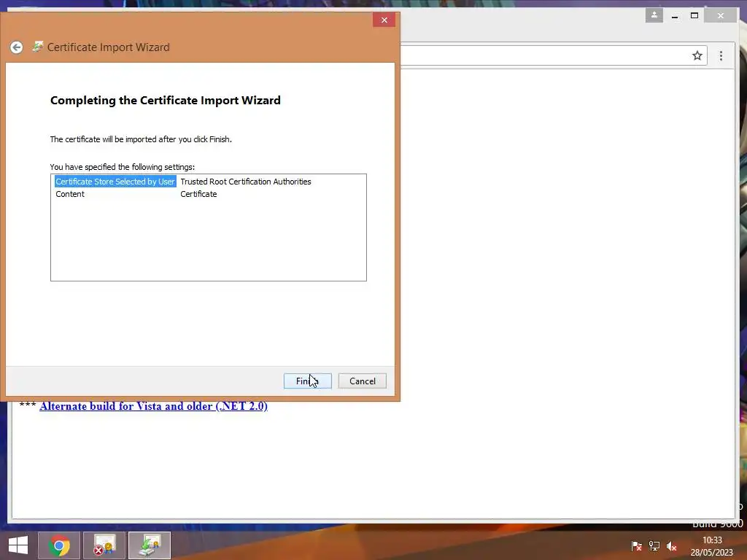Click the Finish button in the wizard
Screen dimensions: 747x560
pos(307,381)
